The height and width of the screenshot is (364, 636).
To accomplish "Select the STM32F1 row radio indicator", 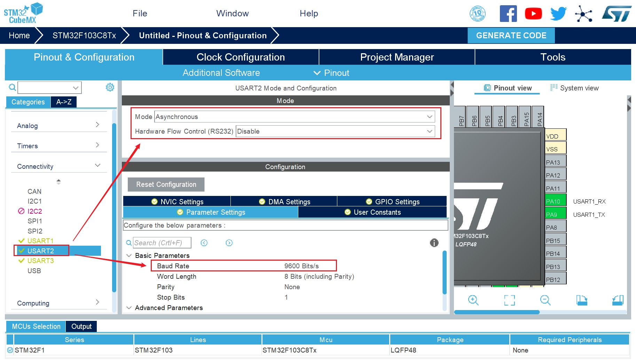I will tap(10, 350).
